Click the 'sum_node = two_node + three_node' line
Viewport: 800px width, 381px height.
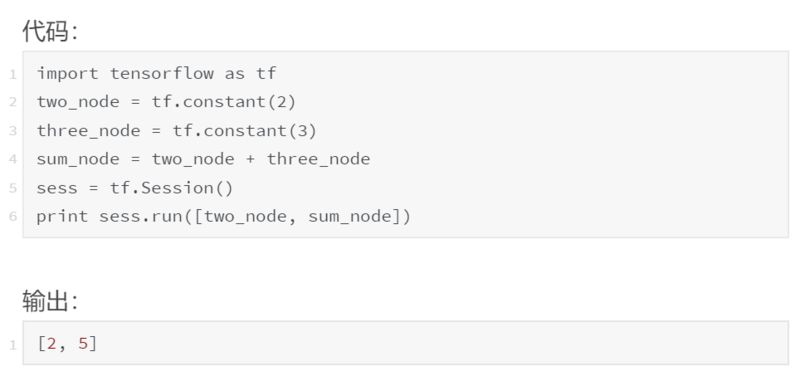204,160
